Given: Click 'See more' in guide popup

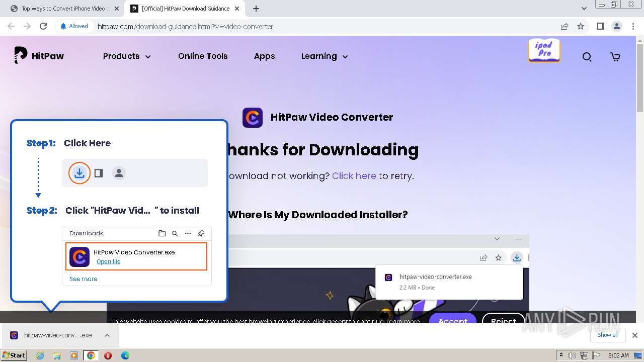Looking at the screenshot, I should (x=83, y=279).
